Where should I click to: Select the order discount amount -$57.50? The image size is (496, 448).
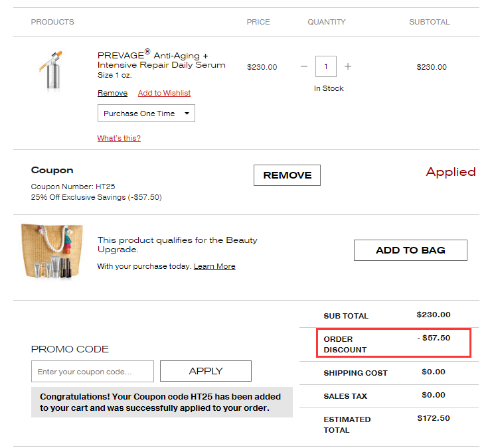434,338
